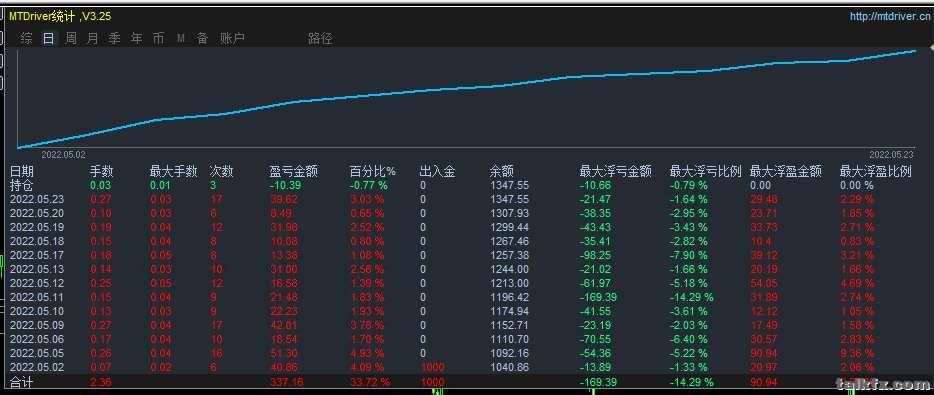Select the 2022.05.19 row date

pos(37,228)
